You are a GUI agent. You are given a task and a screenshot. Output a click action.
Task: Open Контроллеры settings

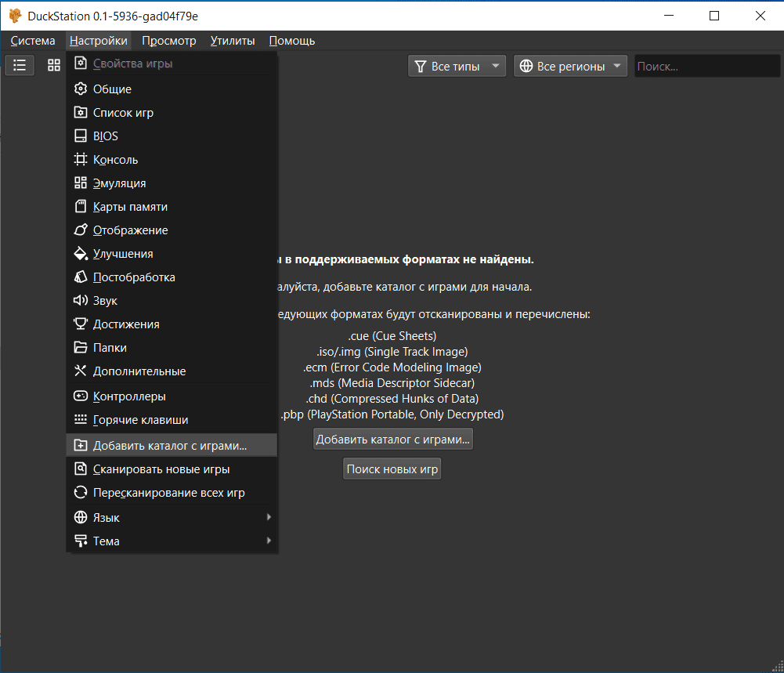coord(172,396)
